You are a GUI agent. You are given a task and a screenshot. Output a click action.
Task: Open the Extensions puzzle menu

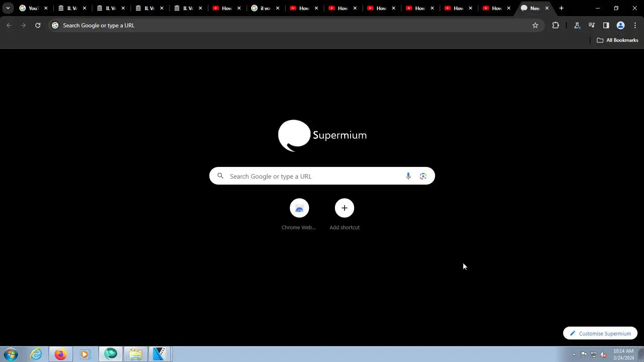[555, 25]
